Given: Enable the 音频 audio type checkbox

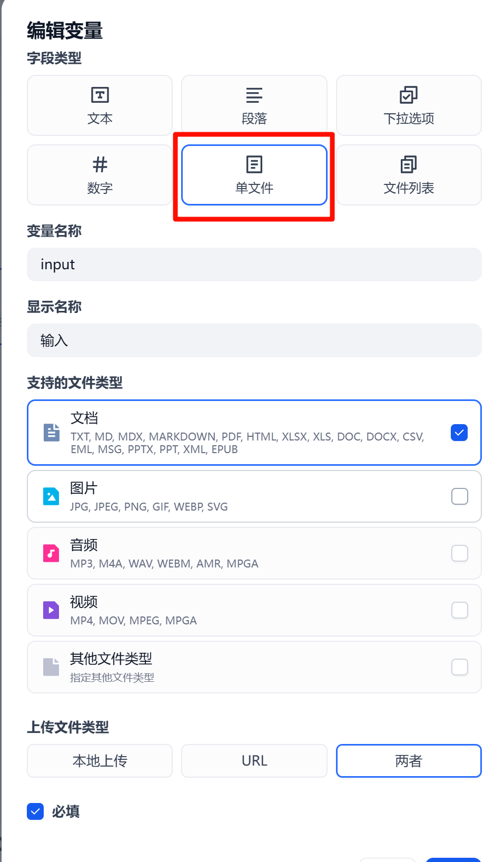Looking at the screenshot, I should pos(459,553).
